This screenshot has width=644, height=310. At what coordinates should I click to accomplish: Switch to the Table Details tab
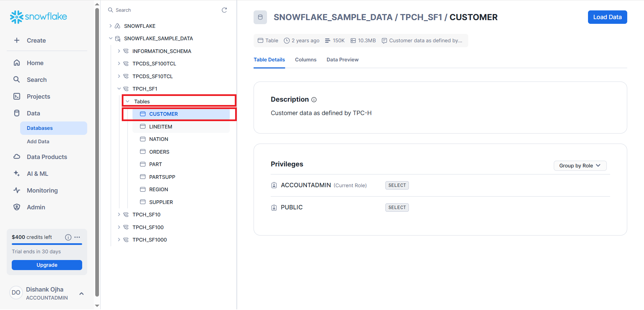pos(269,60)
